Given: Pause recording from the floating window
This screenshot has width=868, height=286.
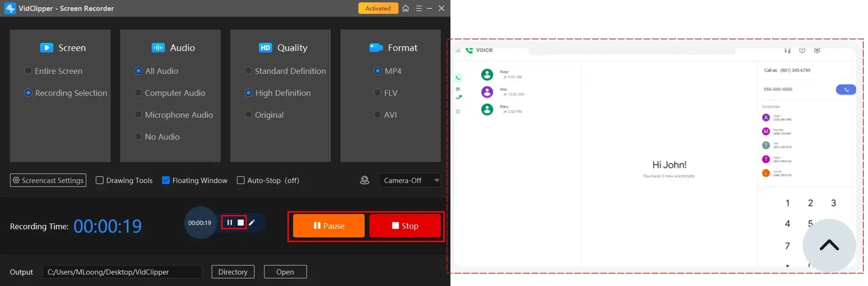Looking at the screenshot, I should coord(230,223).
